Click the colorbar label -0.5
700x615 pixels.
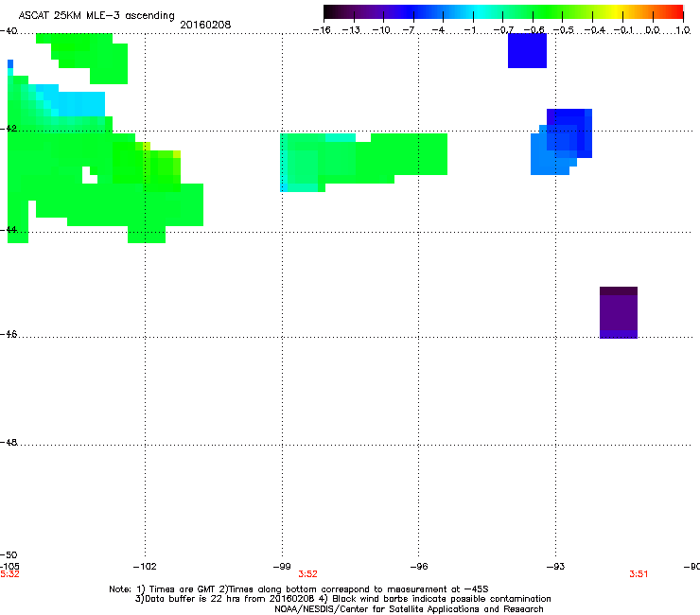point(564,30)
